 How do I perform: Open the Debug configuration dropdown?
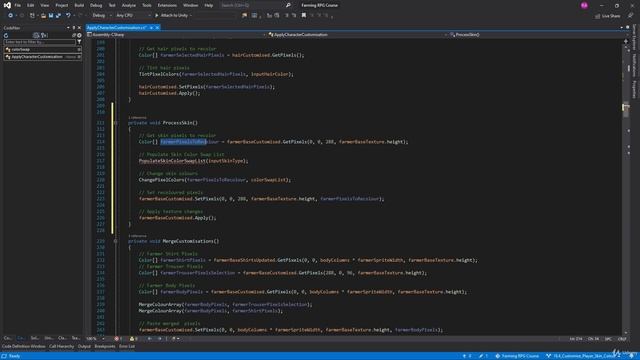(x=102, y=16)
